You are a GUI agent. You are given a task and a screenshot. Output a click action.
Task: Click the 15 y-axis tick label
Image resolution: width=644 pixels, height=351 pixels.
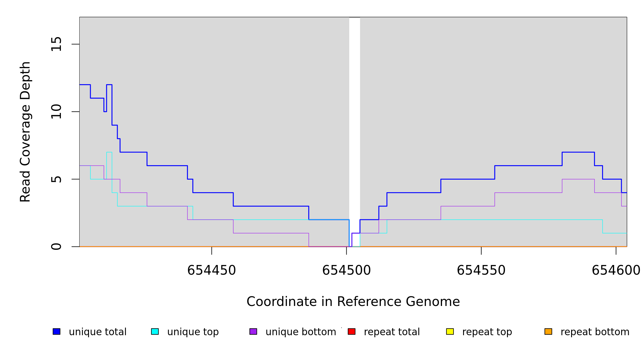tap(56, 44)
